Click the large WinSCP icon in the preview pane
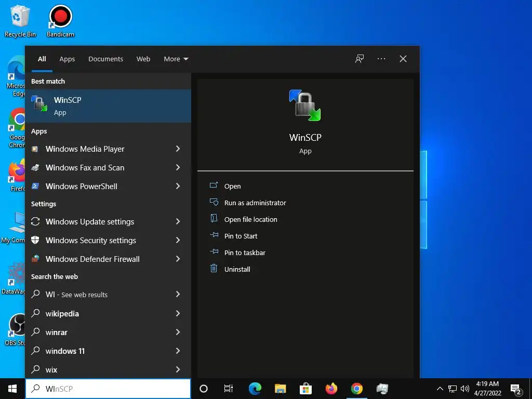 click(305, 105)
